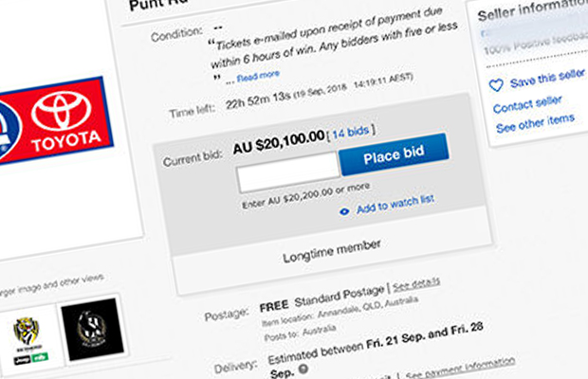The height and width of the screenshot is (379, 588).
Task: Click the bid amount input field
Action: (288, 172)
